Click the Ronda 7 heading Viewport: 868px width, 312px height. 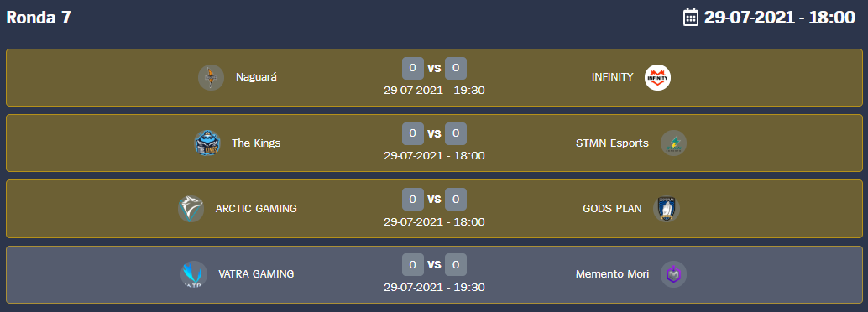39,17
